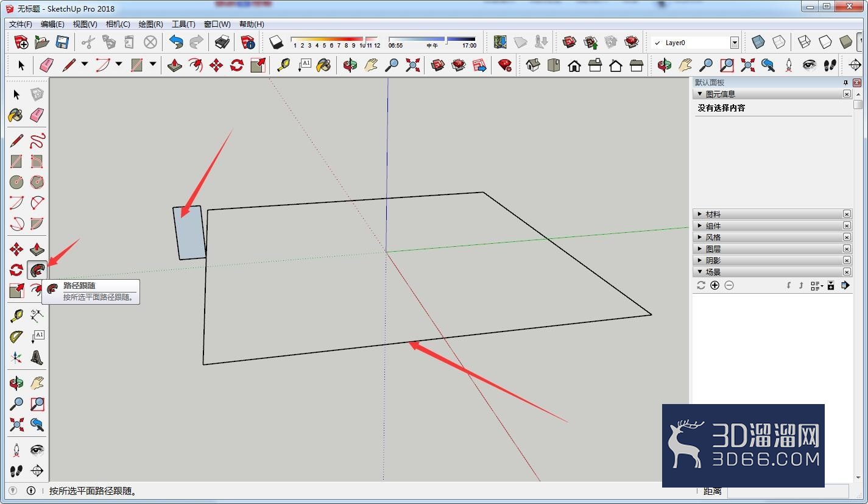Select the Protractor tool
Viewport: 868px width, 504px height.
point(16,336)
